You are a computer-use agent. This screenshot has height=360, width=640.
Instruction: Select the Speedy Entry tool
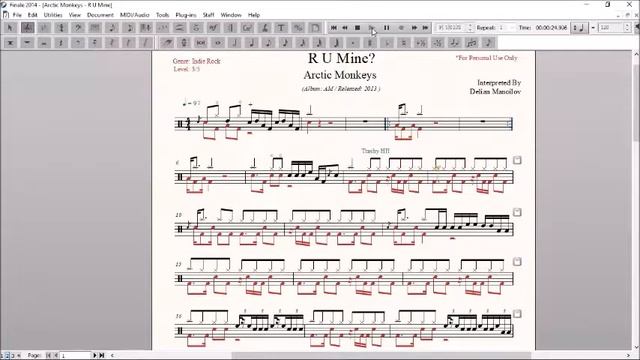pyautogui.click(x=129, y=28)
